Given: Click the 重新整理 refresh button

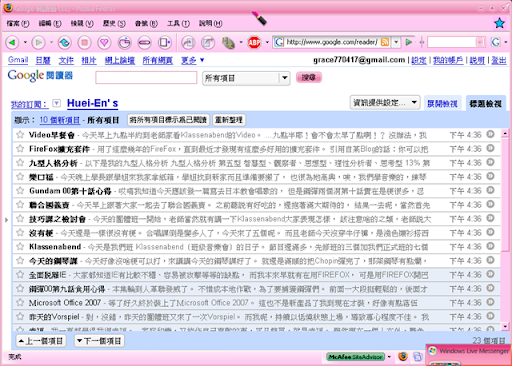Looking at the screenshot, I should coord(229,120).
